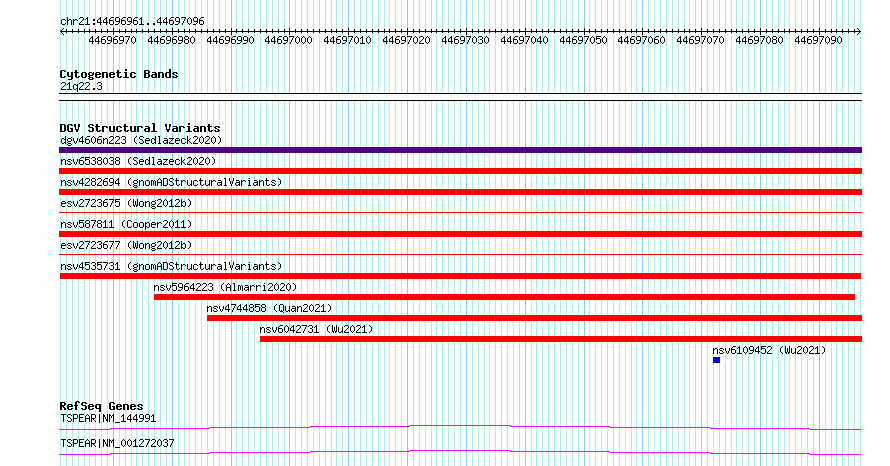
Task: Select the purple dgv4606n223 variant bar
Action: [460, 150]
